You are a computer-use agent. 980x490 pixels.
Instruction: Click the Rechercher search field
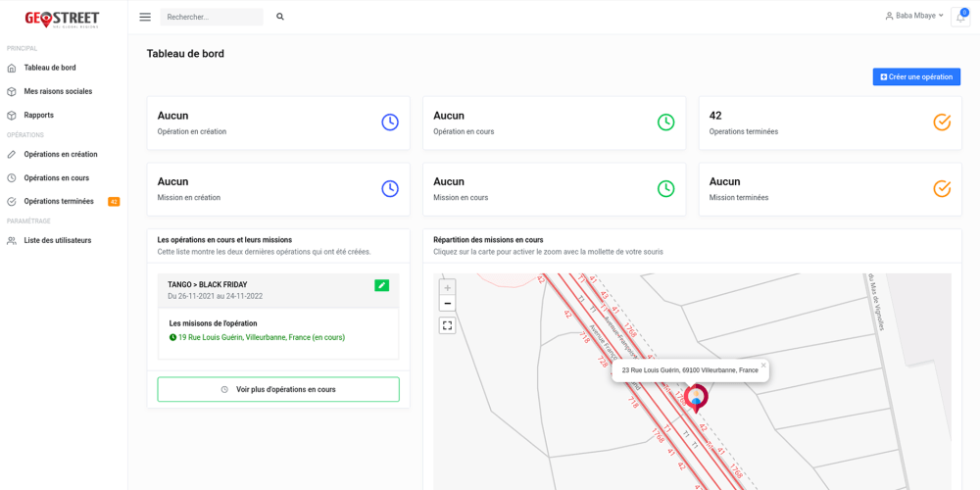212,17
